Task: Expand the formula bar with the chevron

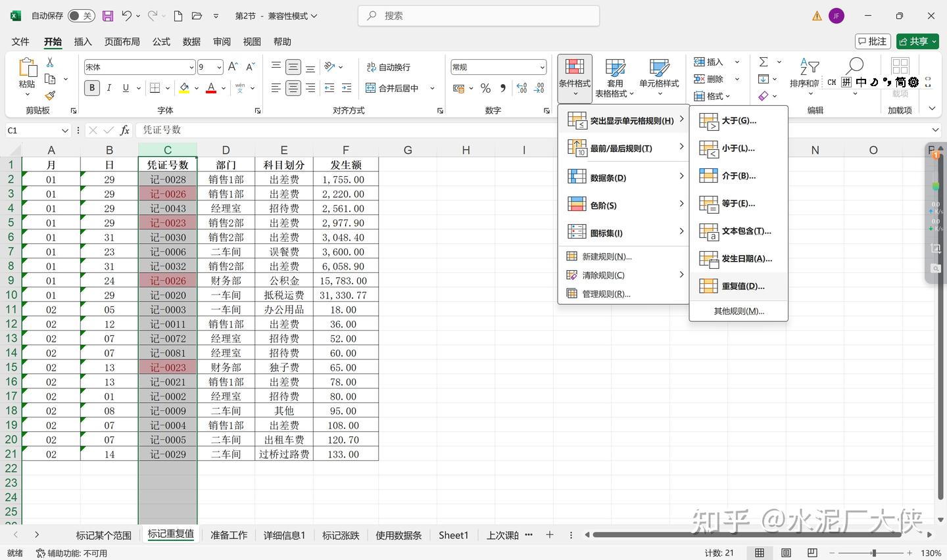Action: [935, 130]
